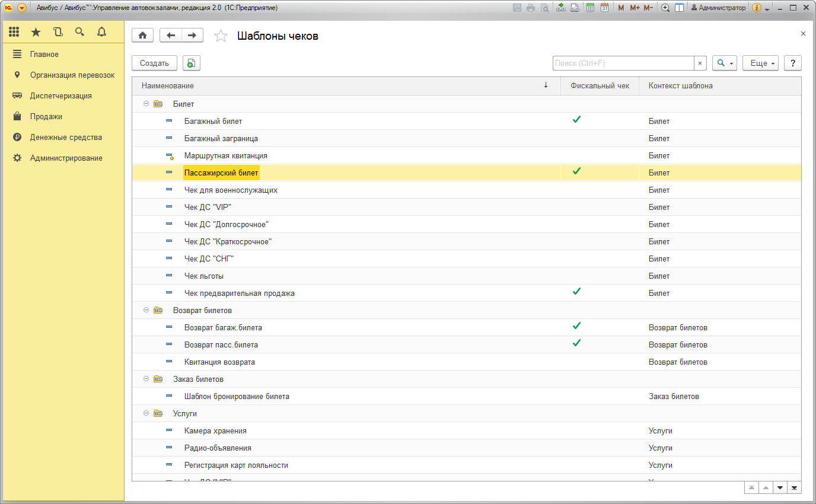Toggle fiscal check mark for Багажный билет
The width and height of the screenshot is (816, 504).
click(576, 120)
